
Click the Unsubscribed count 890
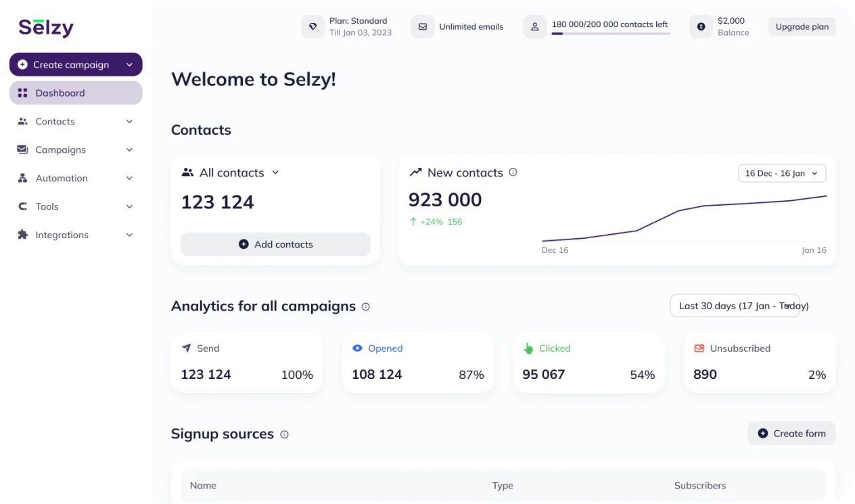tap(705, 375)
